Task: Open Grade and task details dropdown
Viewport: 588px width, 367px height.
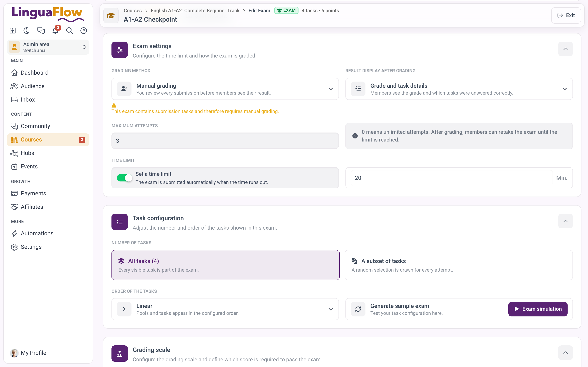Action: (x=459, y=89)
